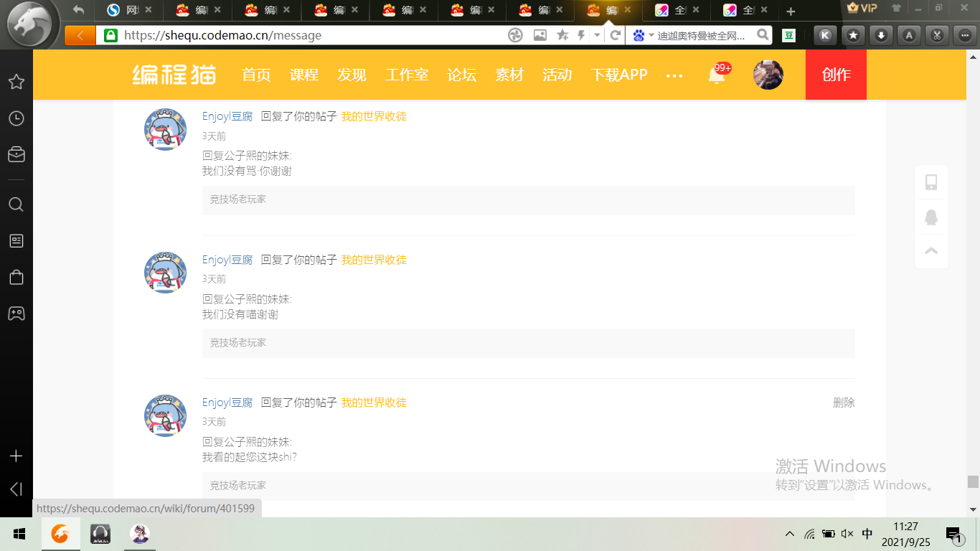
Task: Open 课程 in navigation bar
Action: click(x=303, y=75)
